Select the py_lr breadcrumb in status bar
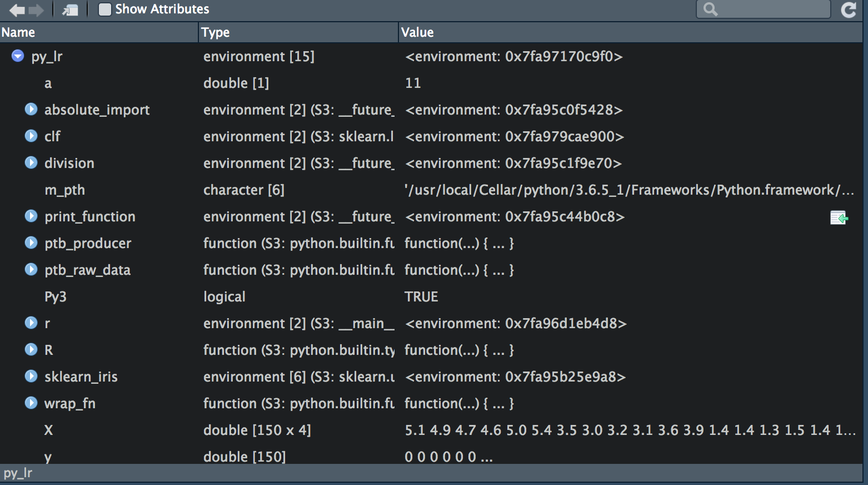The height and width of the screenshot is (485, 868). (18, 473)
